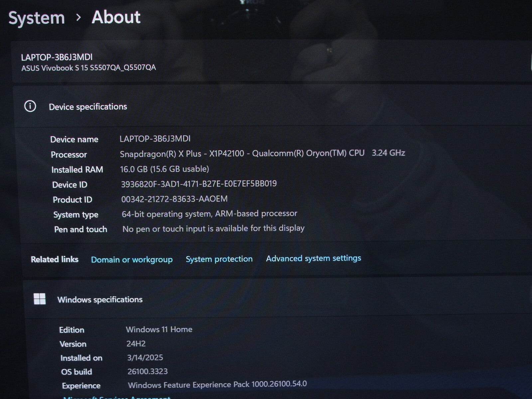Click the info icon beside Device specifications
This screenshot has width=532, height=399.
pyautogui.click(x=30, y=107)
